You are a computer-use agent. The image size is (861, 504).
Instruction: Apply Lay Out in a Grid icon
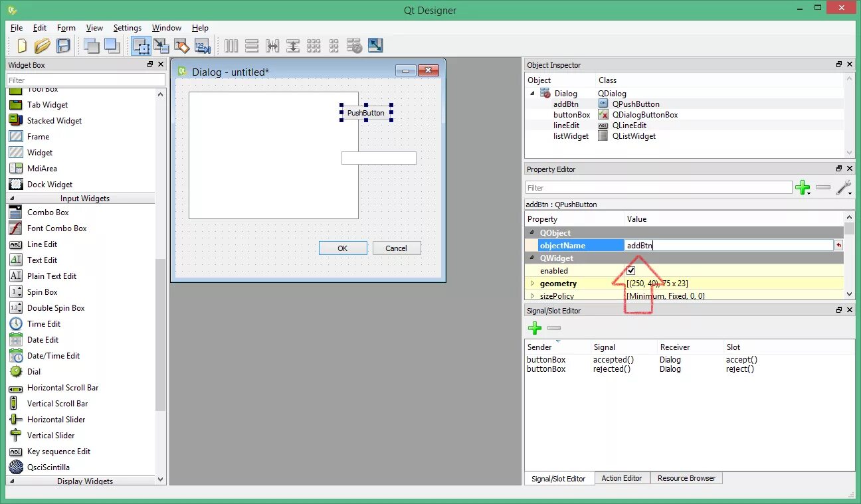tap(314, 46)
